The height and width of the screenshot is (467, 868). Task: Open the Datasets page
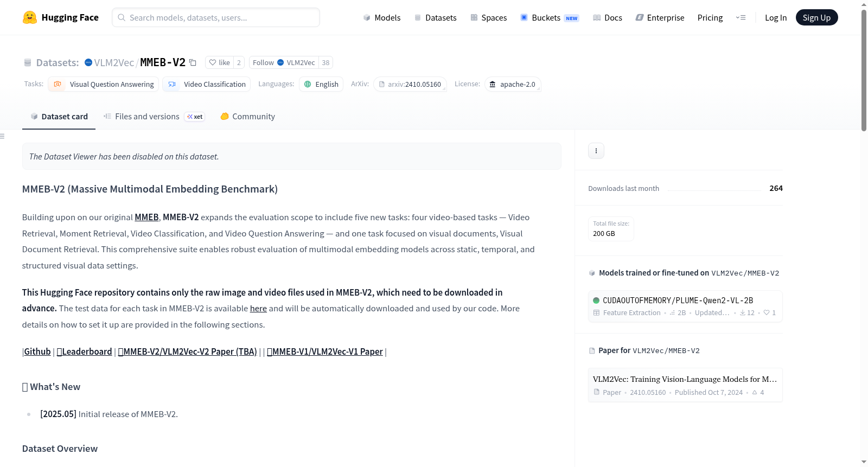(x=436, y=17)
